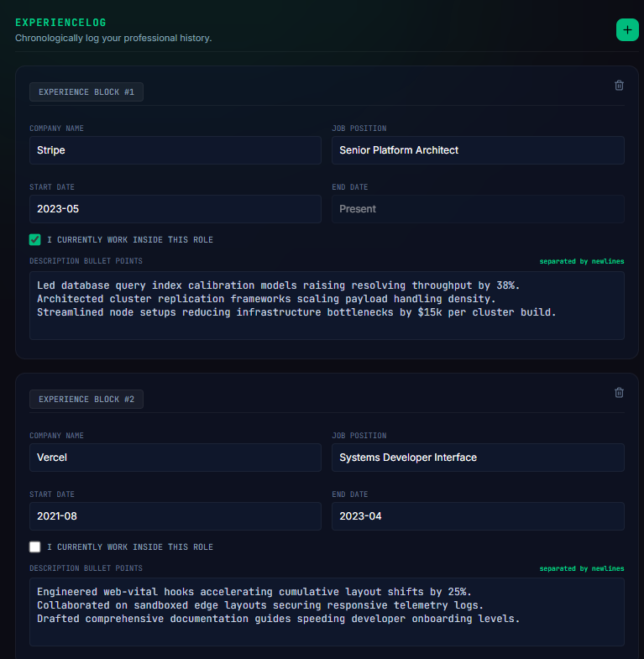Edit the Senior Platform Architect position field
644x659 pixels.
478,150
